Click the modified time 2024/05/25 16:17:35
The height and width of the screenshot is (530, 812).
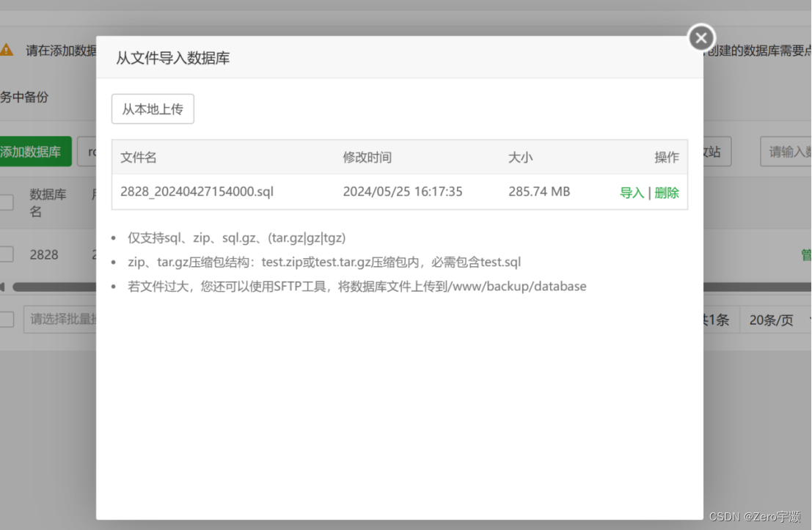tap(403, 191)
